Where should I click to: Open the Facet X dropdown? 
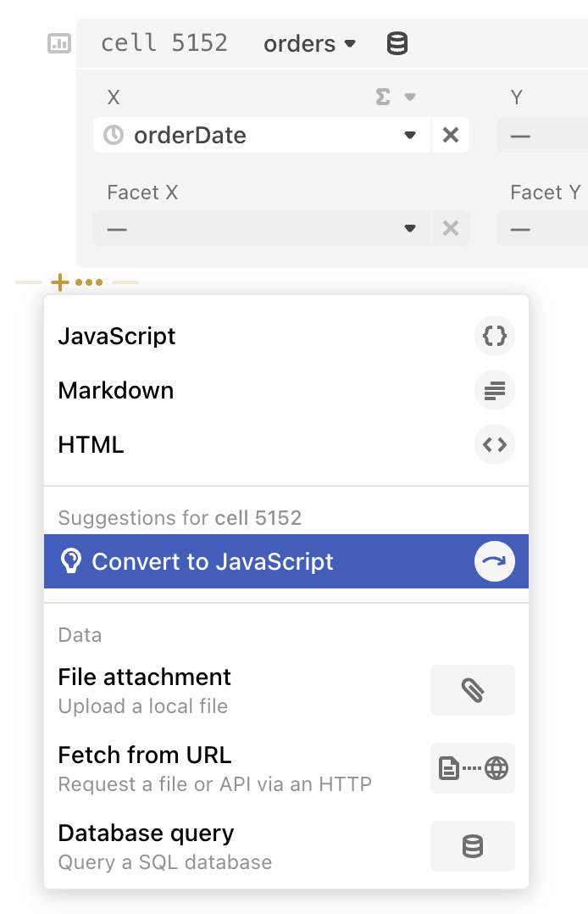[x=409, y=228]
